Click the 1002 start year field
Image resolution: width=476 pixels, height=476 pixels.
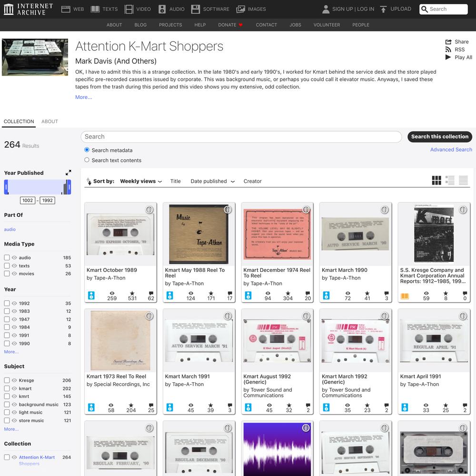pyautogui.click(x=28, y=200)
